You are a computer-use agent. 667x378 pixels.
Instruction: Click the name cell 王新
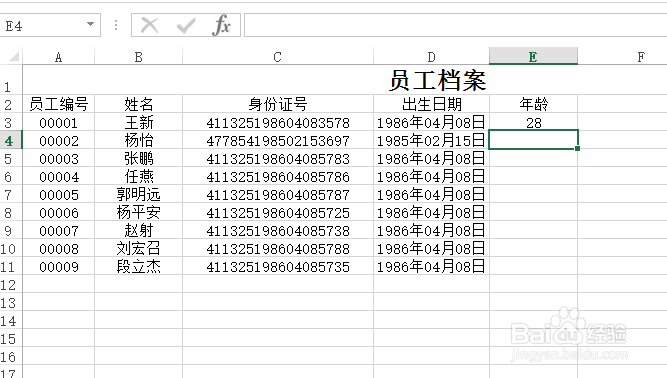tap(139, 122)
